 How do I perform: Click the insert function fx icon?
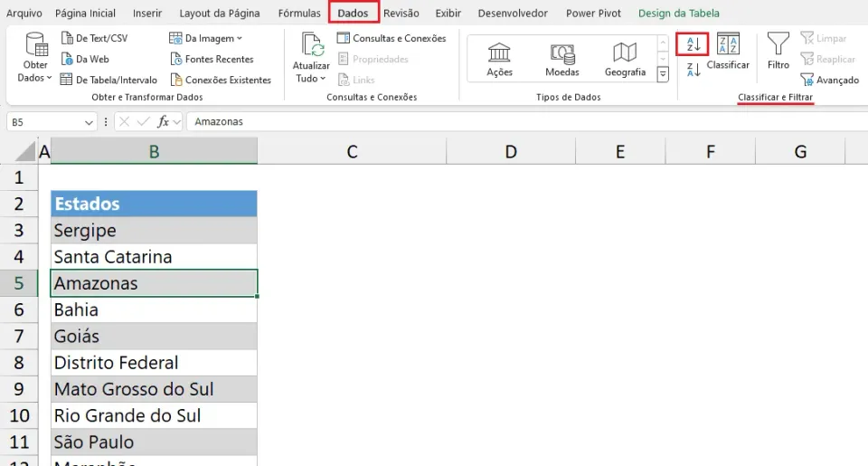click(x=163, y=121)
